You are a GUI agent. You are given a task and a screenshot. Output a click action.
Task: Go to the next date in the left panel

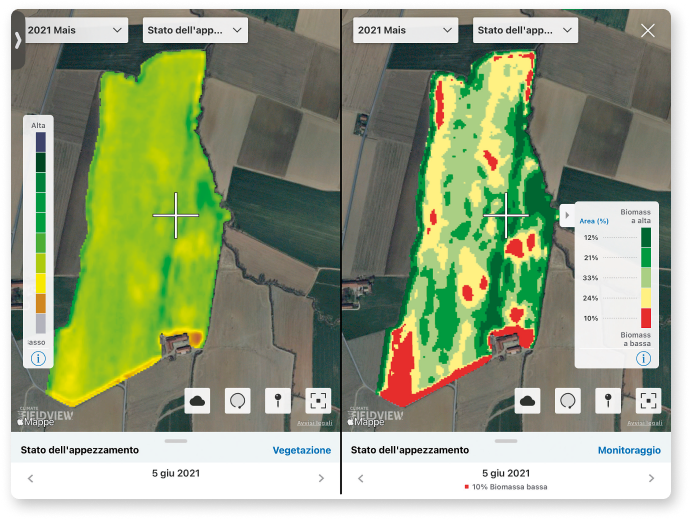coord(321,478)
